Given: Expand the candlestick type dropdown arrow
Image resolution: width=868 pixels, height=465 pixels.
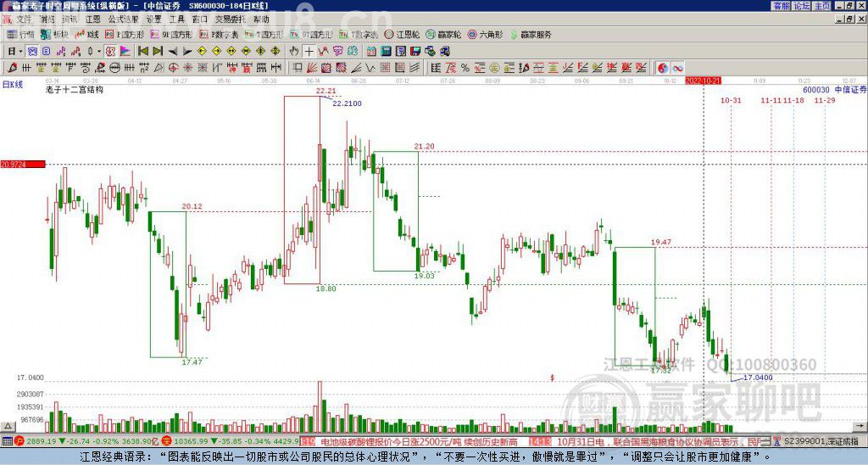Looking at the screenshot, I should (99, 52).
